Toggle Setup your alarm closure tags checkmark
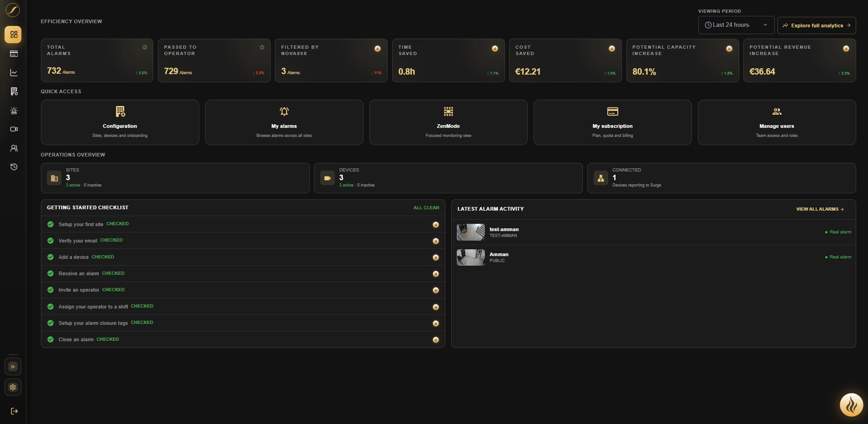 point(50,323)
